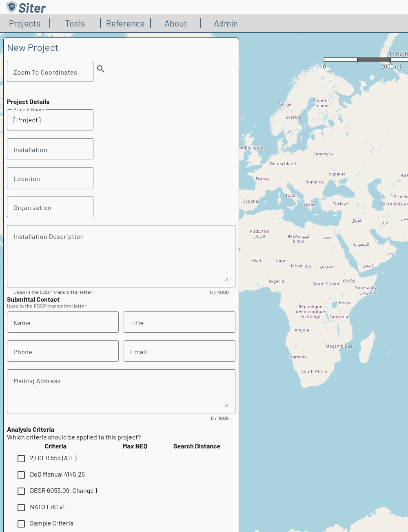
Task: Check the 27 CFR 555 (ATF) checkbox
Action: [x=21, y=459]
